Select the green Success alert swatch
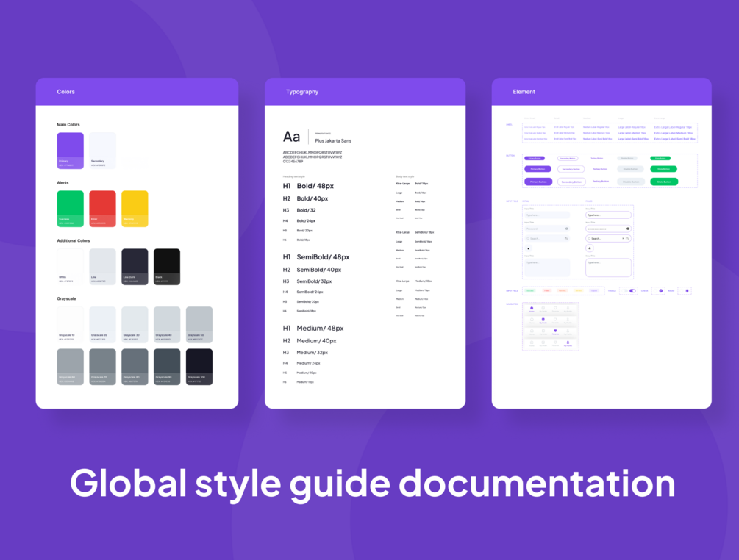This screenshot has height=560, width=739. pyautogui.click(x=71, y=209)
